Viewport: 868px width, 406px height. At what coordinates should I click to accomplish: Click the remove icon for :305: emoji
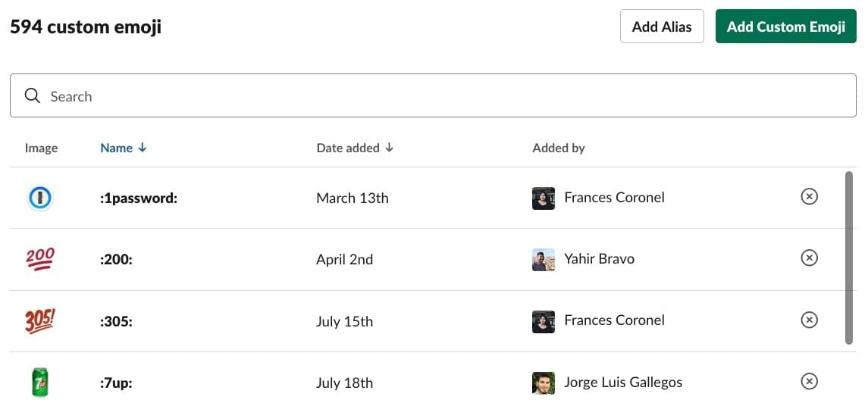point(809,320)
